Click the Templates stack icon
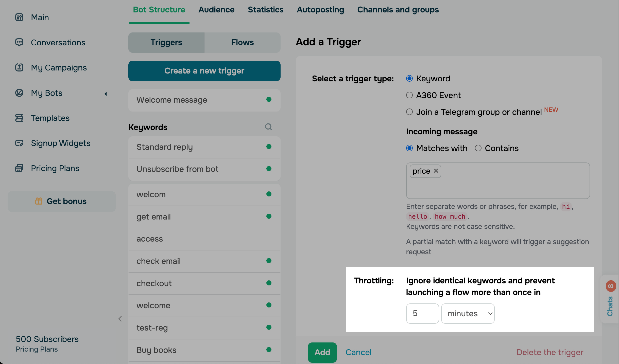 tap(19, 118)
